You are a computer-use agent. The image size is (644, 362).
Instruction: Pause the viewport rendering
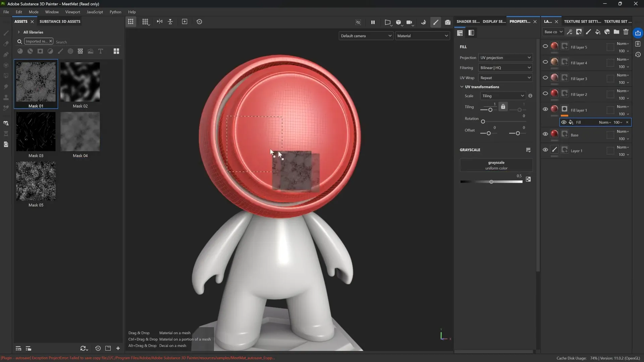pos(373,22)
